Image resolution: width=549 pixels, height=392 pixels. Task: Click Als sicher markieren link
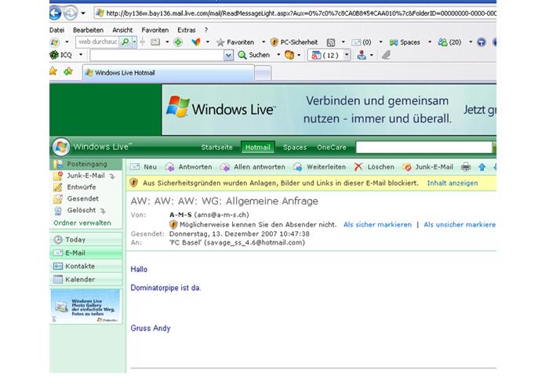point(376,224)
